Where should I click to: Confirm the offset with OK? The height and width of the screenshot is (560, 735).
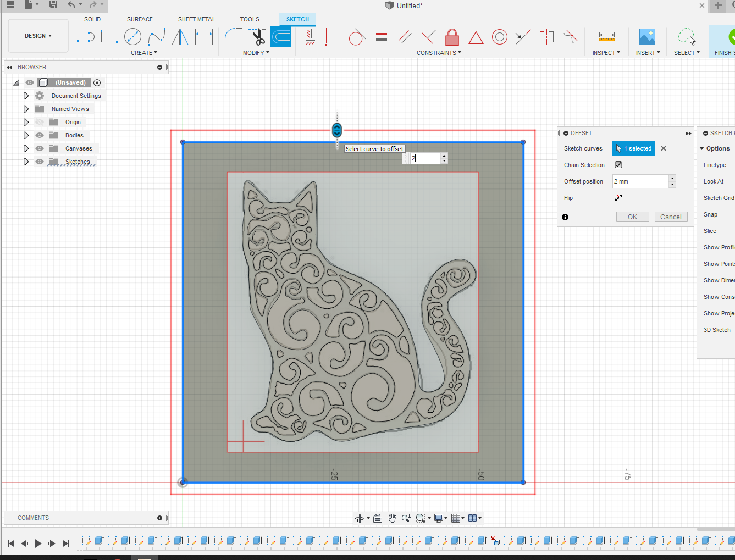[632, 217]
